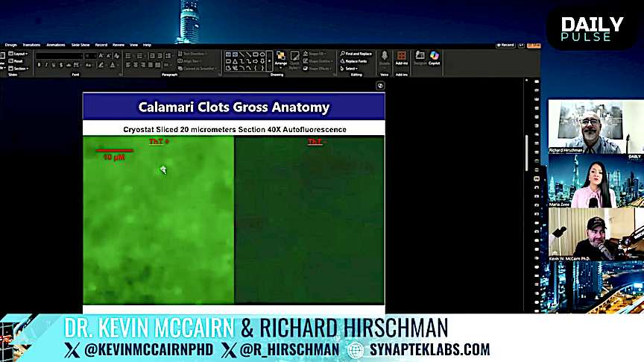This screenshot has height=362, width=644.
Task: Open the Animations ribbon tab
Action: coord(54,45)
